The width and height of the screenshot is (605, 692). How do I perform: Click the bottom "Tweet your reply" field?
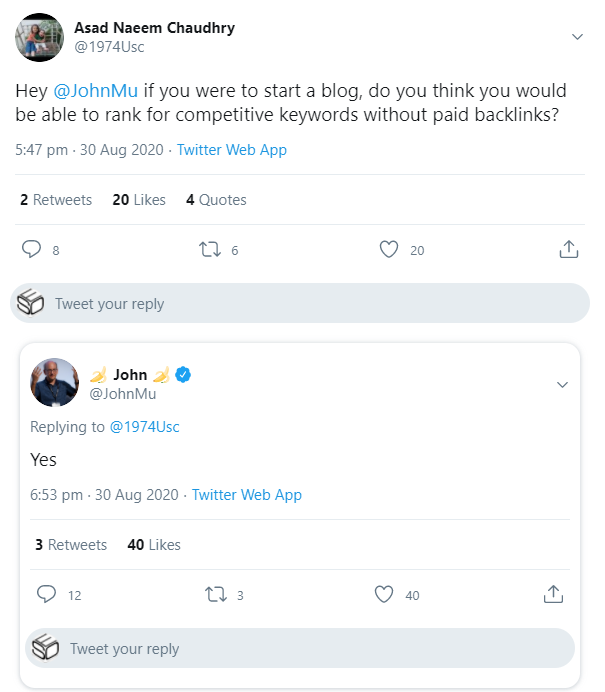(x=300, y=649)
